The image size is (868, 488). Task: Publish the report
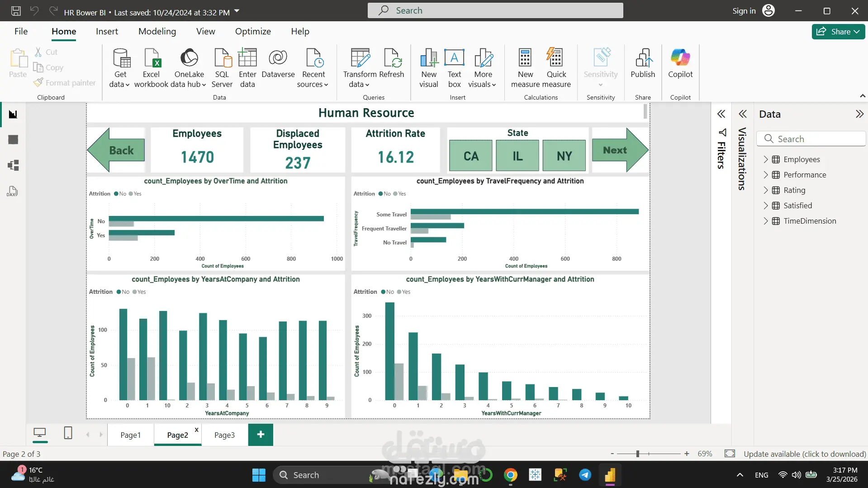pyautogui.click(x=643, y=63)
